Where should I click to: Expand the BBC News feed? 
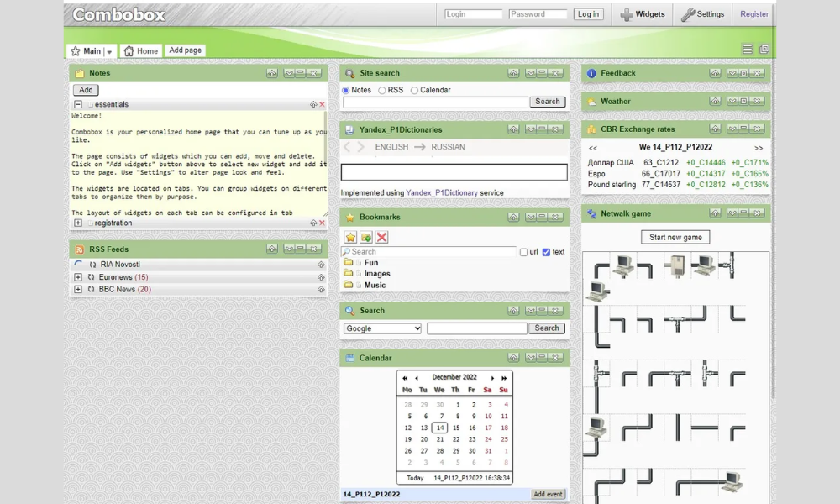pyautogui.click(x=78, y=289)
